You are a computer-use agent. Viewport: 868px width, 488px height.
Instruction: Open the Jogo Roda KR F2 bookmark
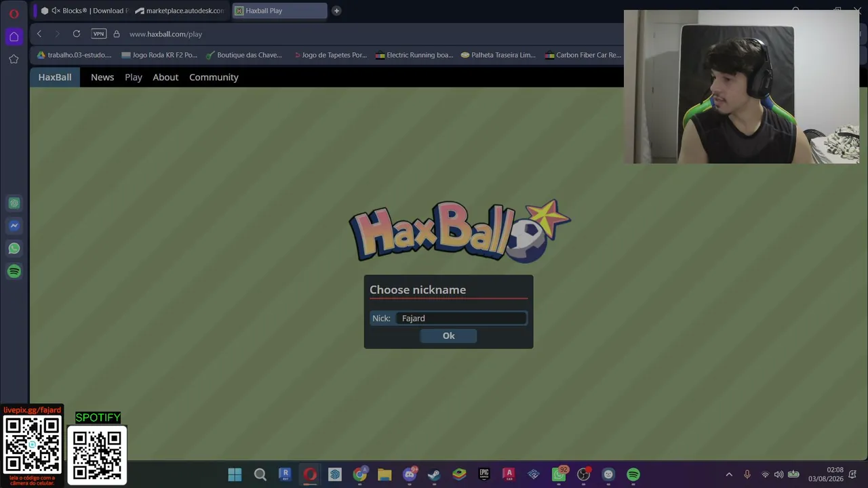pyautogui.click(x=159, y=55)
